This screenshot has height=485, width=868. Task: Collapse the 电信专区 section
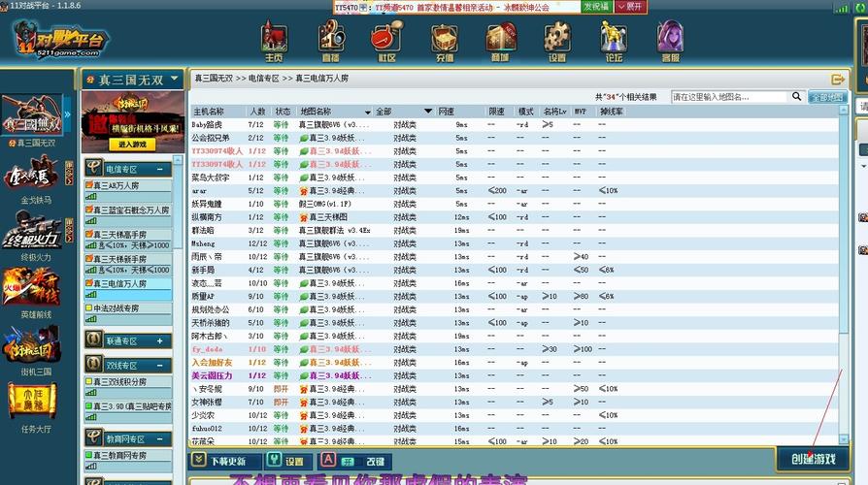[x=162, y=169]
